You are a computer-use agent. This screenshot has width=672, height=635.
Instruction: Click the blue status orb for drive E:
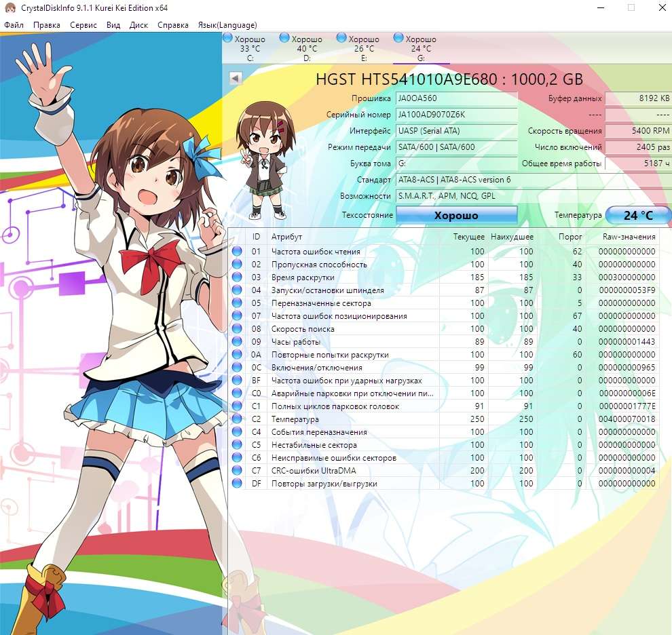tap(341, 38)
